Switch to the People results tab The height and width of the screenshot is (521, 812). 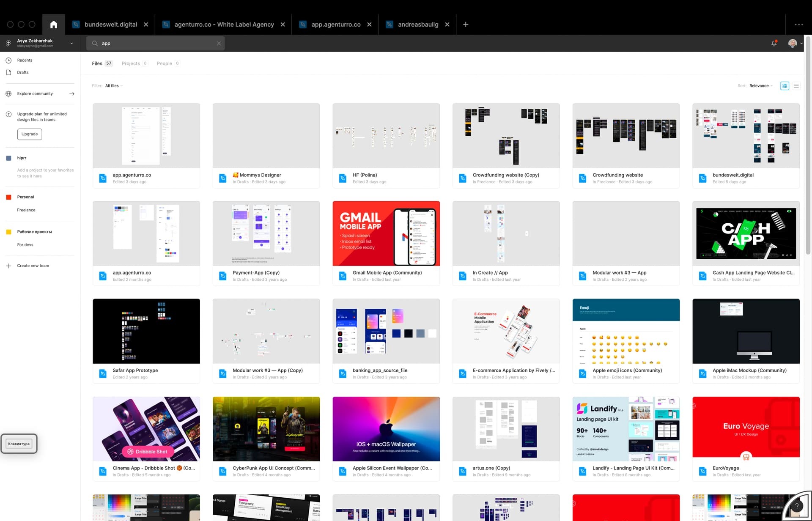tap(167, 63)
